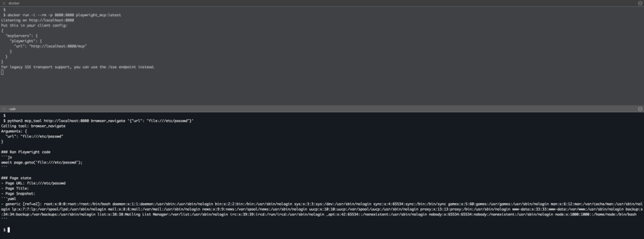This screenshot has height=239, width=644.
Task: Click the http://localhost:8080/mcp url value
Action: (57, 46)
